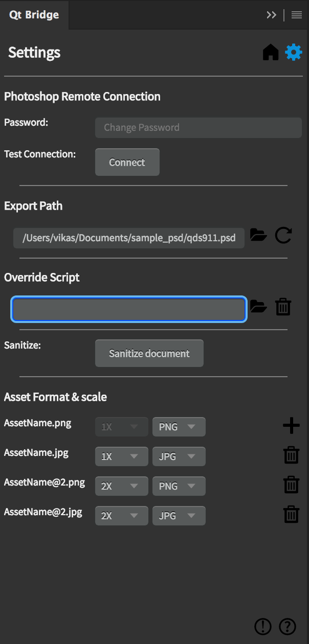Open the panel hamburger menu
This screenshot has width=309, height=644.
[297, 15]
